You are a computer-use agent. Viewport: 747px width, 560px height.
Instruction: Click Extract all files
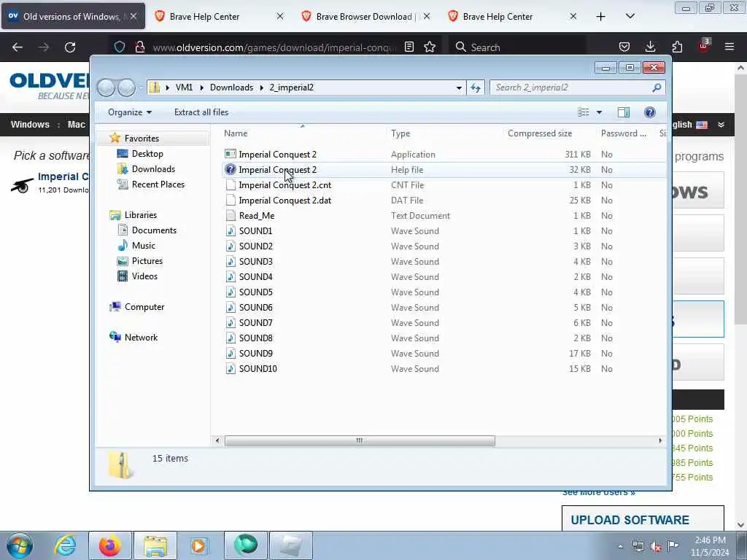(201, 112)
